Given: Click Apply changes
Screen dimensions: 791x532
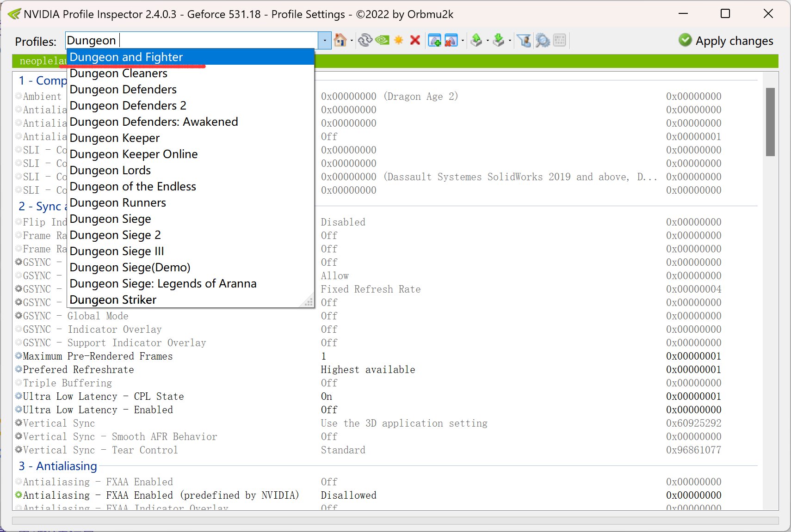Looking at the screenshot, I should (x=734, y=41).
